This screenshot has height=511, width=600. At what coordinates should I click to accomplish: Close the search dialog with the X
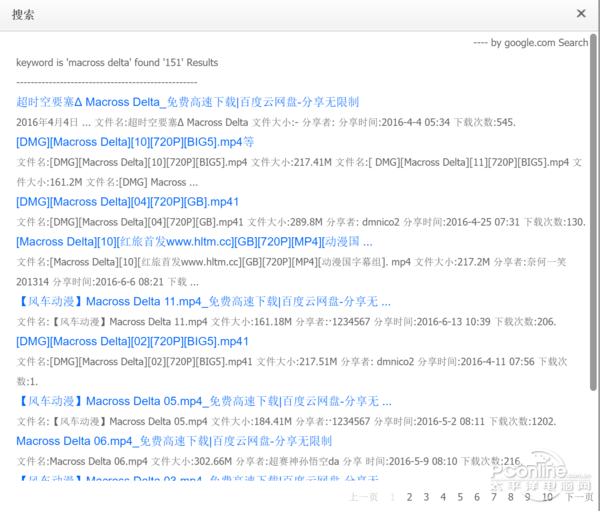point(581,14)
